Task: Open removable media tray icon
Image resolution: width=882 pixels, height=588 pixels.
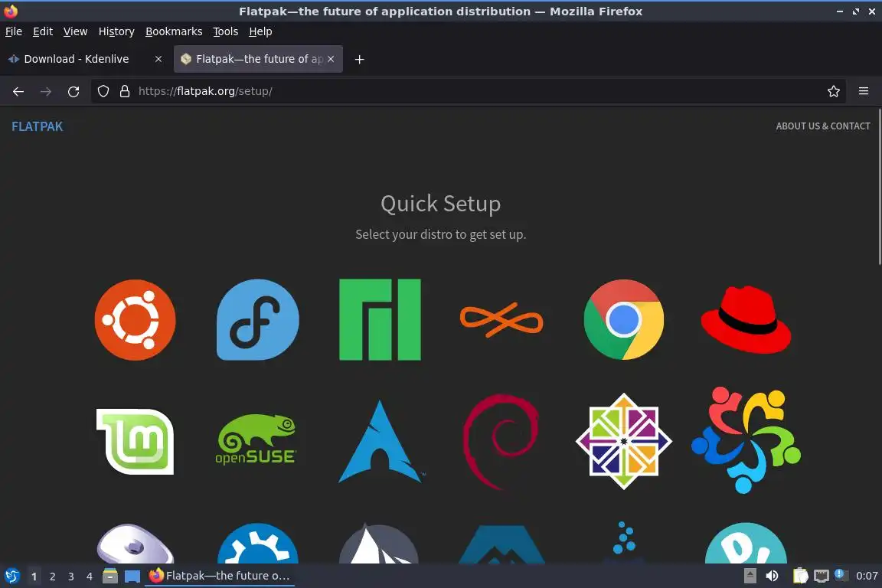Action: (x=750, y=576)
